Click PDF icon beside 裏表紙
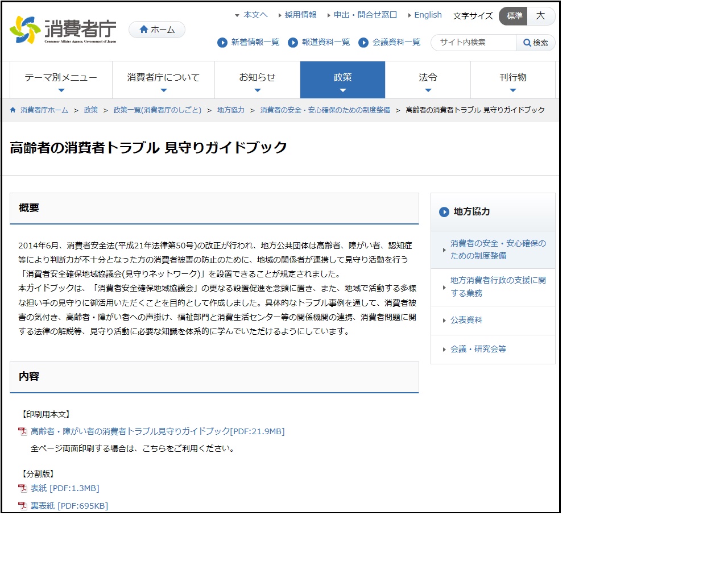 click(x=23, y=506)
